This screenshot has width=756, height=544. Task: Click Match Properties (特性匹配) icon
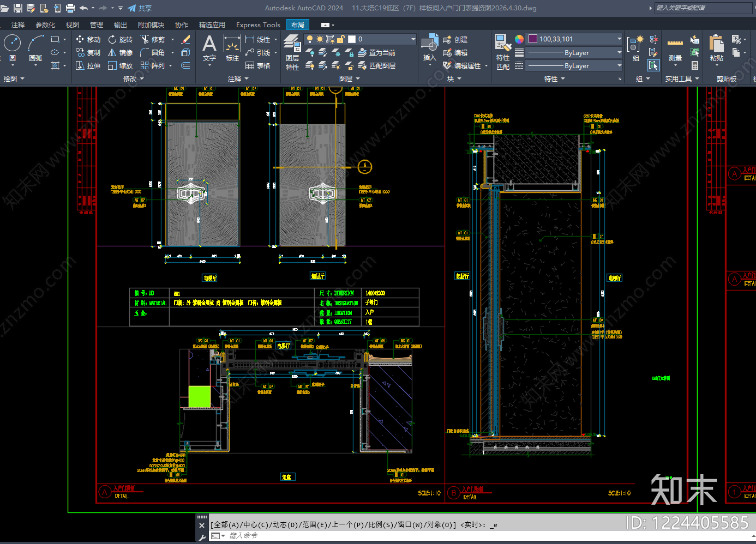point(503,52)
